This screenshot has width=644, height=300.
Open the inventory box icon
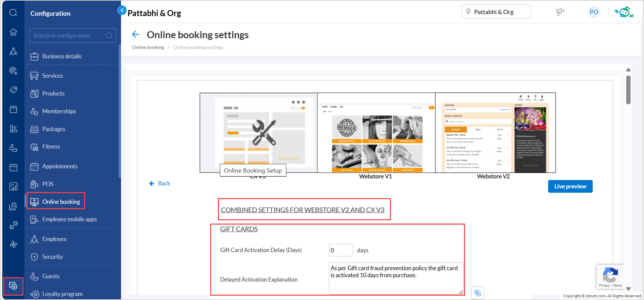pyautogui.click(x=13, y=109)
